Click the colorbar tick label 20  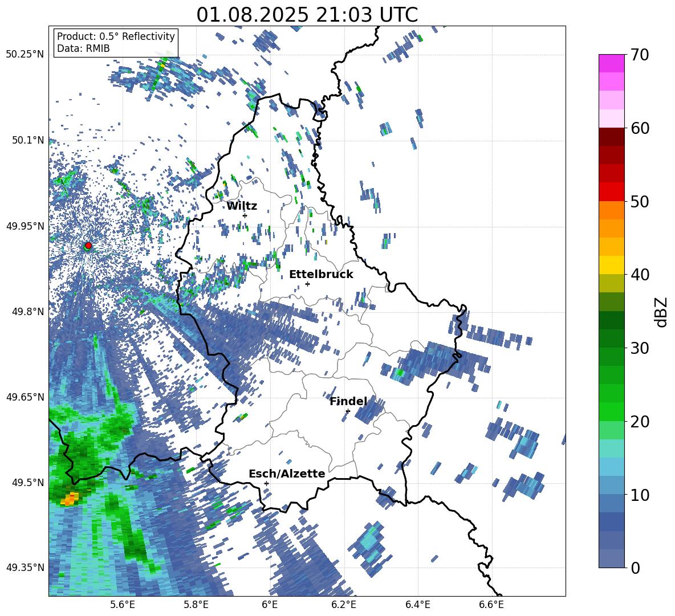point(640,422)
